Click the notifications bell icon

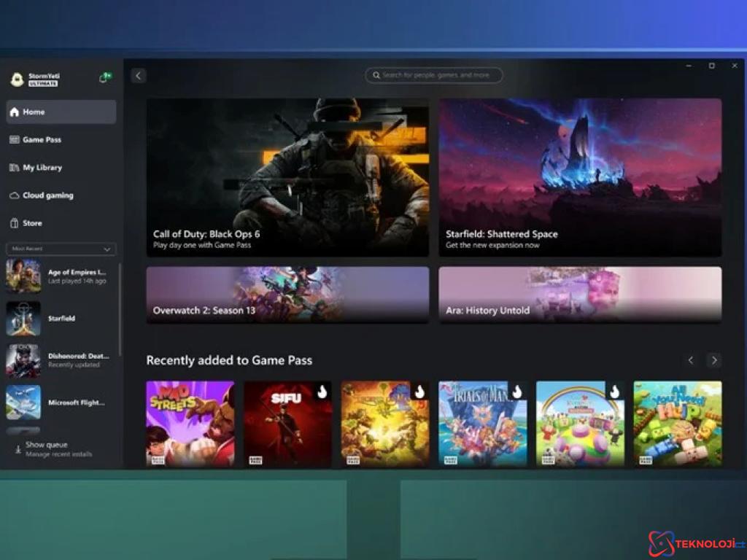pos(104,79)
